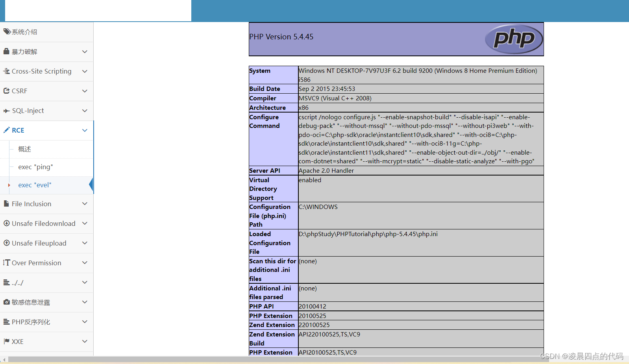Expand the 敏感信息泄露 chevron

point(85,302)
